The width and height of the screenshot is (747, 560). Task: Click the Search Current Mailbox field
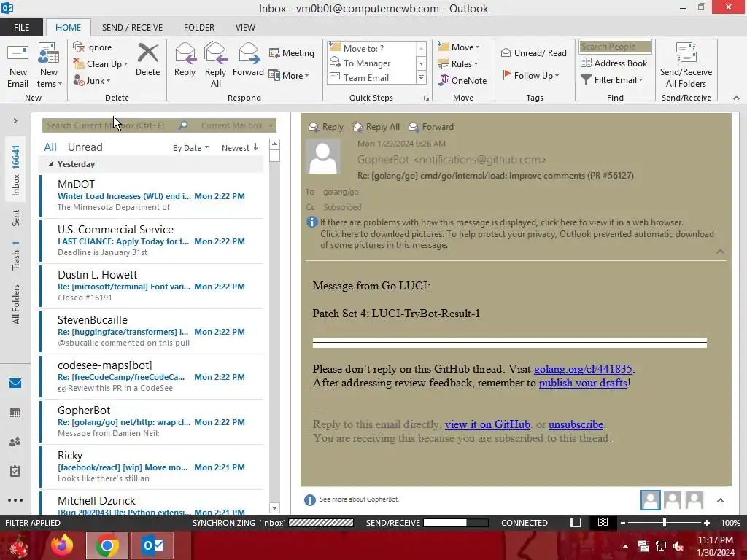pos(109,125)
